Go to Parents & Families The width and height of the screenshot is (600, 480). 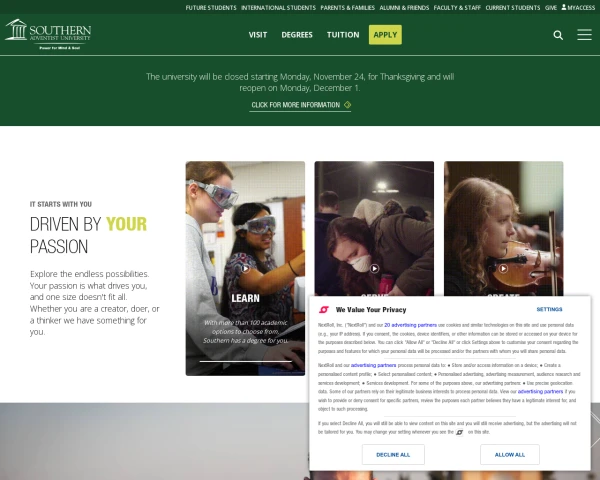(347, 8)
